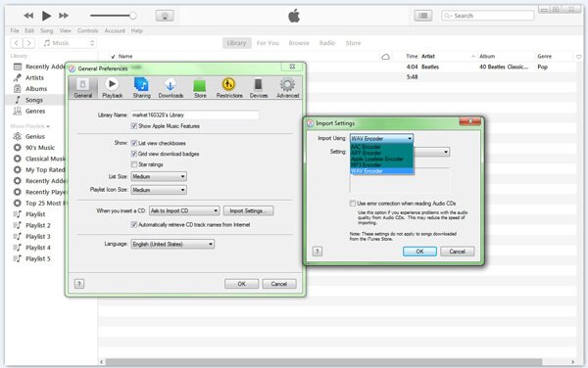Toggle Show Apple Music Features checkbox
Viewport: 588px width, 368px height.
click(134, 126)
